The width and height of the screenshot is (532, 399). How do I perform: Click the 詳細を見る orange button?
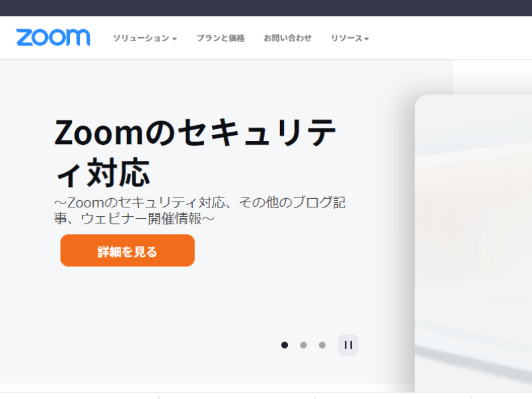click(x=128, y=251)
